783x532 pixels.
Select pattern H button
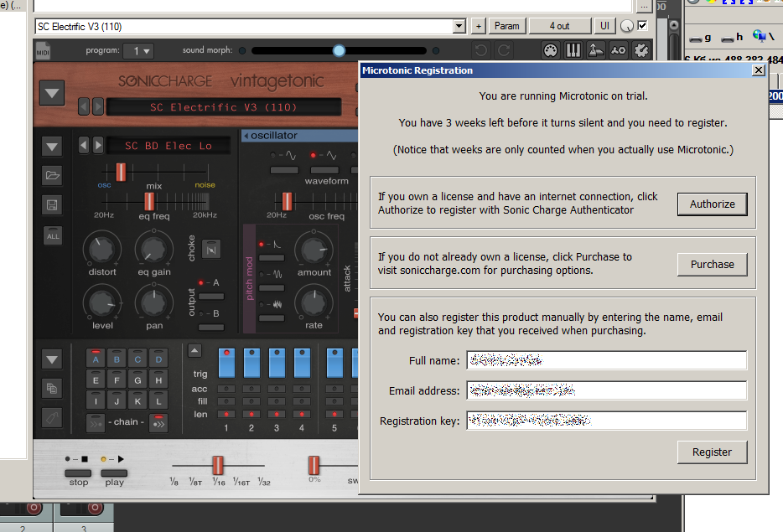point(158,380)
